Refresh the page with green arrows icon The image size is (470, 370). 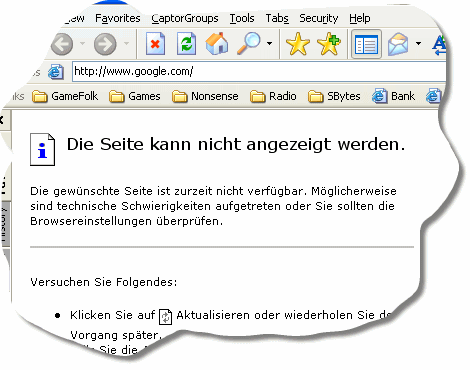(x=186, y=44)
